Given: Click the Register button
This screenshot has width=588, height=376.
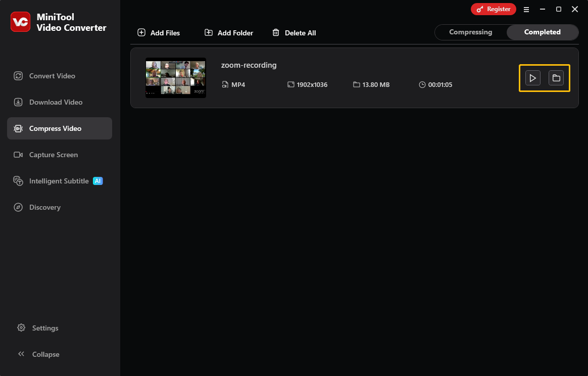Looking at the screenshot, I should coord(494,9).
